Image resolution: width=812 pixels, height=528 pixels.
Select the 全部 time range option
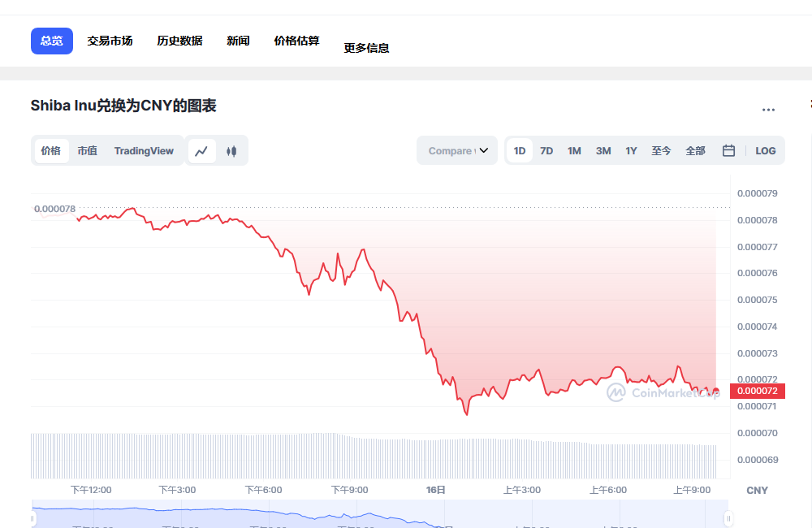pos(695,150)
